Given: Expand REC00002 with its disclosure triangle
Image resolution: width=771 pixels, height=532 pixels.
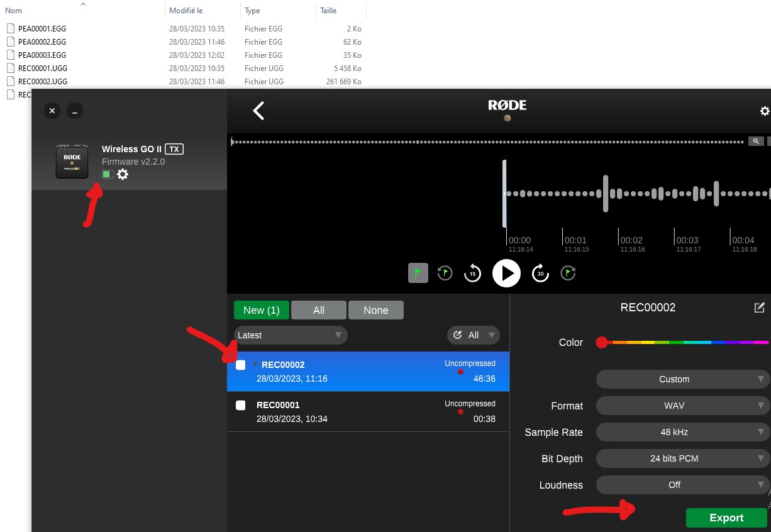Looking at the screenshot, I should point(255,364).
